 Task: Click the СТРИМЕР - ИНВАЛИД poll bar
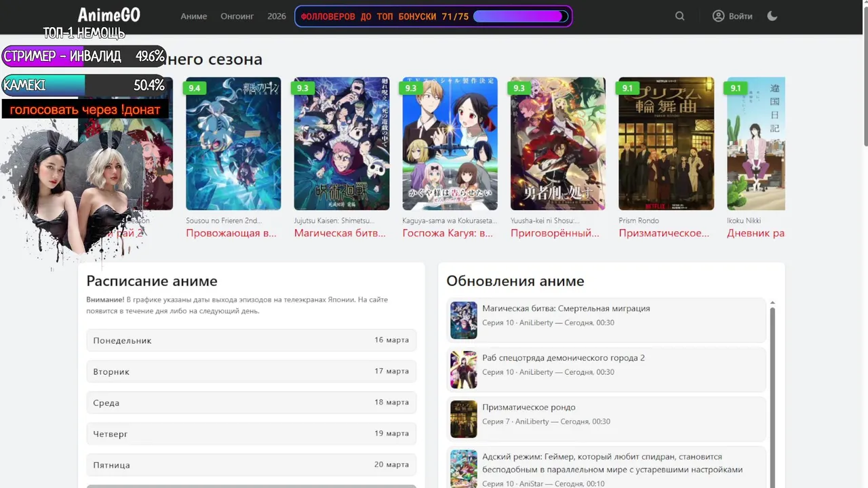[84, 56]
